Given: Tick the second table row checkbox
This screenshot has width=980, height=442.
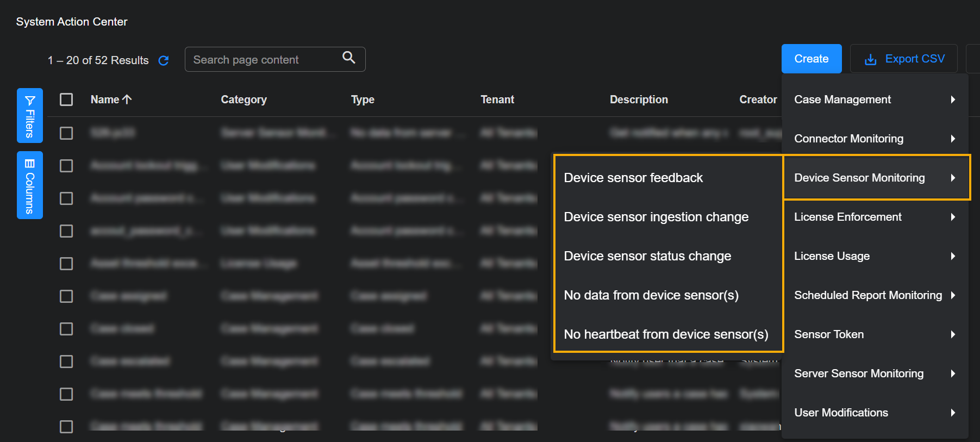Looking at the screenshot, I should [x=66, y=166].
